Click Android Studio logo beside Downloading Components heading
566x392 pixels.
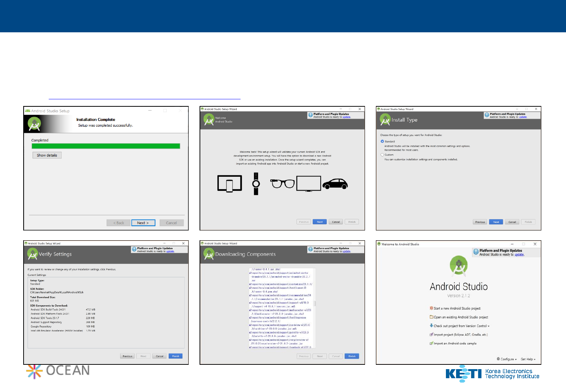coord(209,254)
